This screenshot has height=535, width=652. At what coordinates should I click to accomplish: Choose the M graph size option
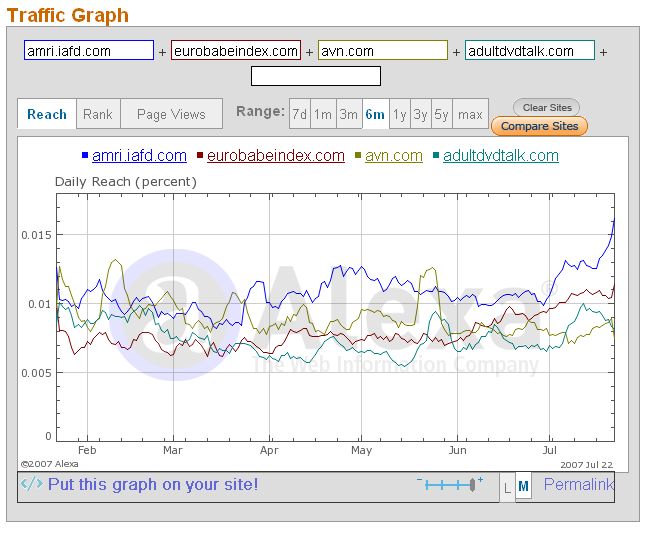pyautogui.click(x=524, y=486)
